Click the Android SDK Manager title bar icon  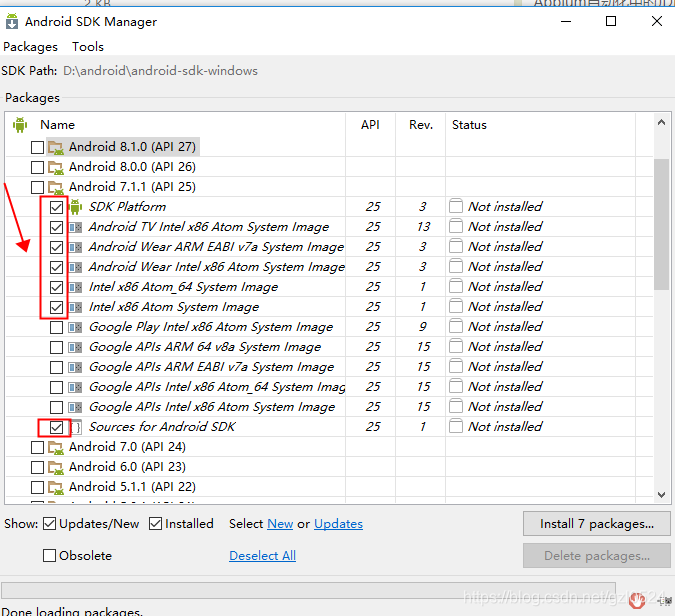click(x=12, y=21)
